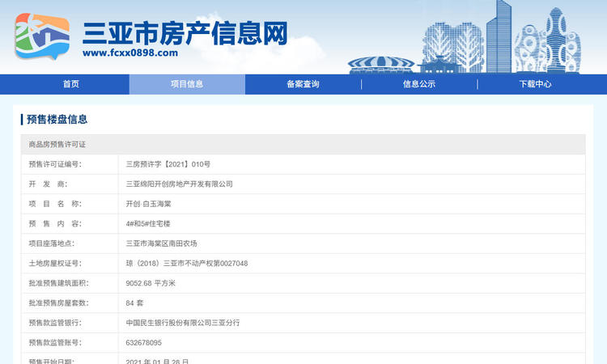Select presale content 4#和5#住宅楼

[x=148, y=223]
